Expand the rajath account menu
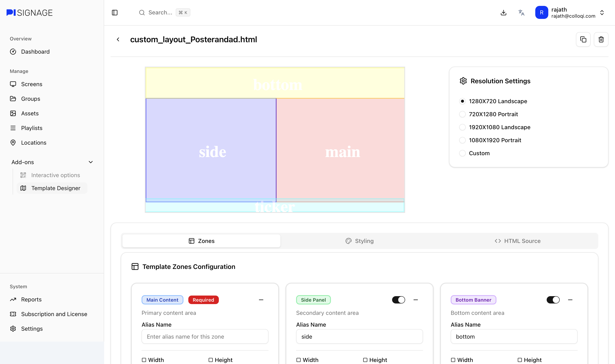Image resolution: width=615 pixels, height=364 pixels. (x=602, y=13)
